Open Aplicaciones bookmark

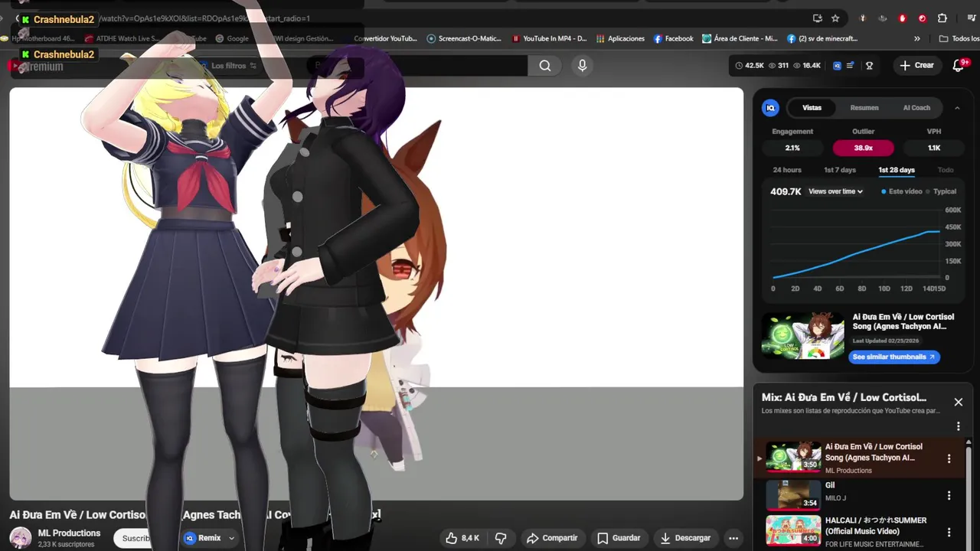(x=620, y=38)
